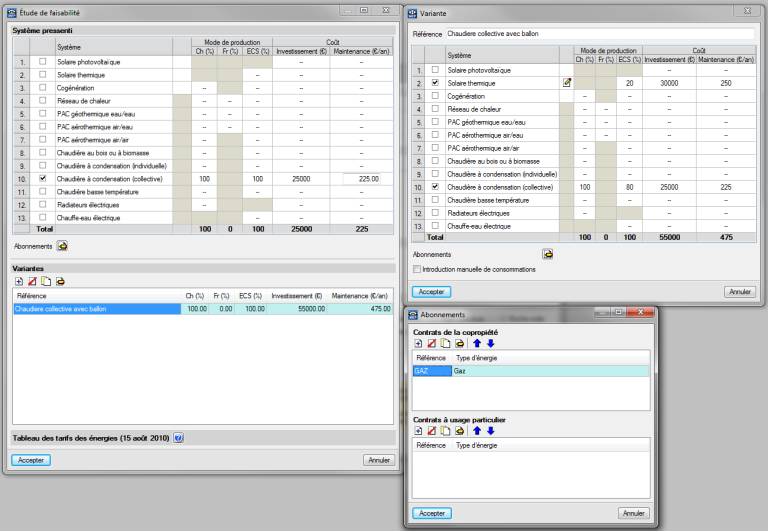Viewport: 768px width, 531px height.
Task: Click Annuler in Variante window
Action: coord(740,291)
